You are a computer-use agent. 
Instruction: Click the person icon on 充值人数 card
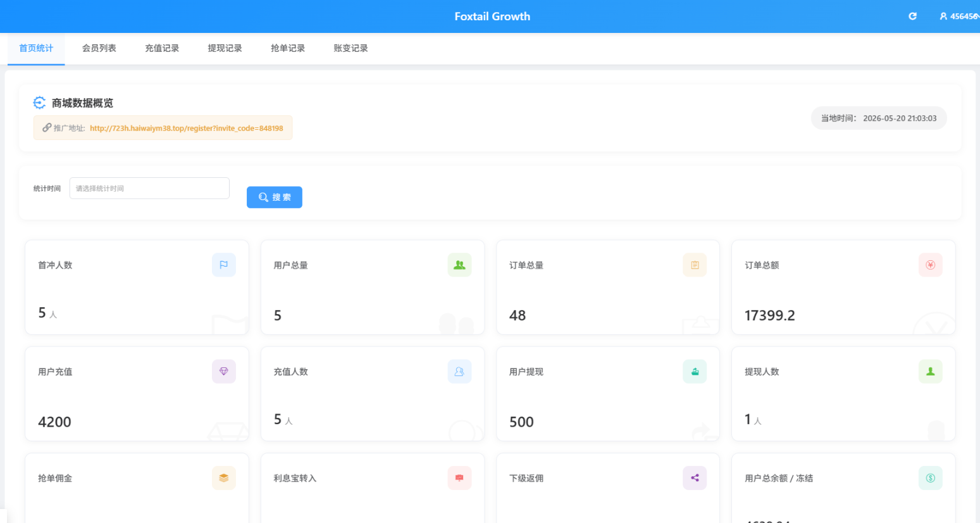[x=459, y=372]
